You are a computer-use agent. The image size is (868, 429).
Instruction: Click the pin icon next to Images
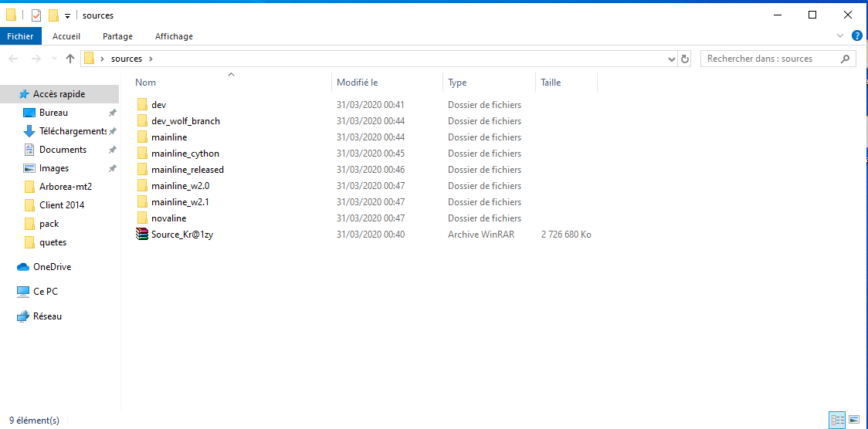[x=113, y=168]
